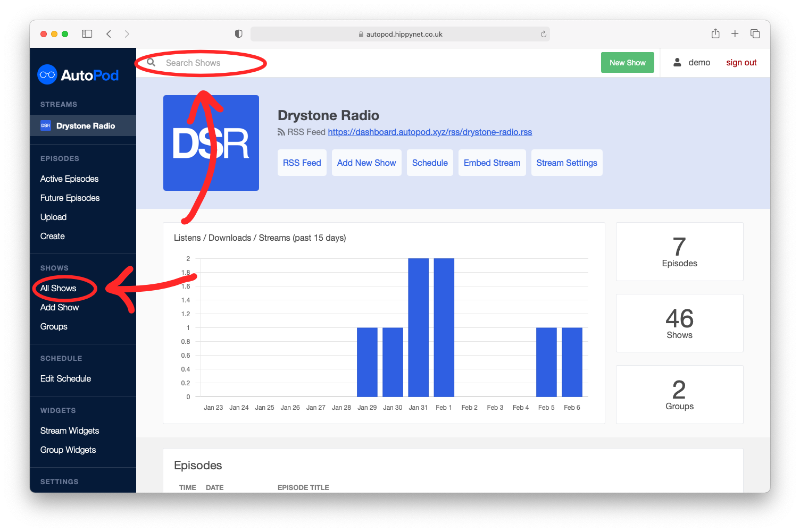Open Group Widgets in the sidebar
800x532 pixels.
point(68,450)
